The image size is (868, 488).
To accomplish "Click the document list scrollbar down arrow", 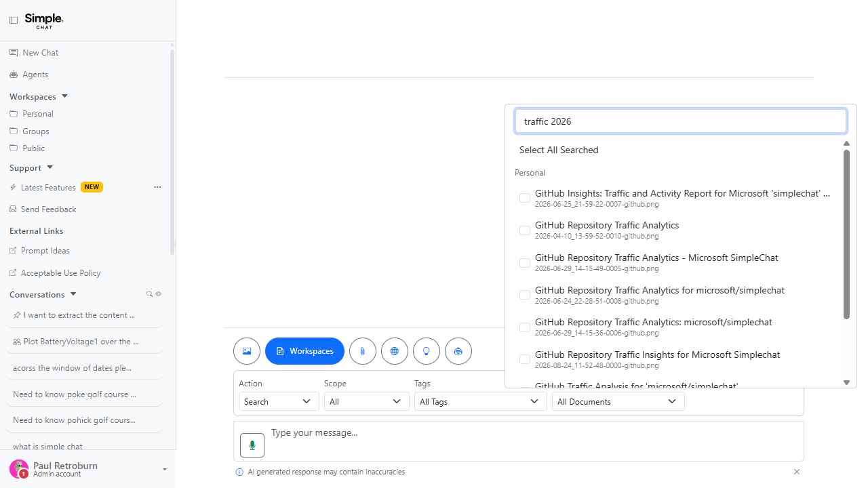I will pos(846,383).
